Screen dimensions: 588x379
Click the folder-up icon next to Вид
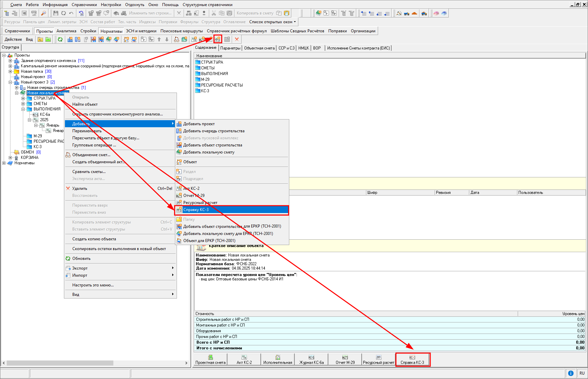[x=40, y=39]
